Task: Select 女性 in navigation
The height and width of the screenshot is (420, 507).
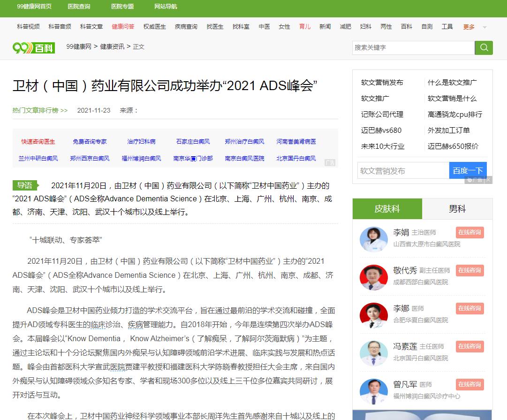Action: (x=285, y=27)
